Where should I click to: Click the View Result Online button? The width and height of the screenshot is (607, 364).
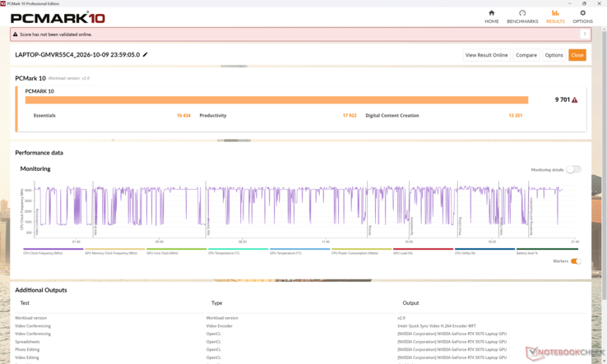486,55
